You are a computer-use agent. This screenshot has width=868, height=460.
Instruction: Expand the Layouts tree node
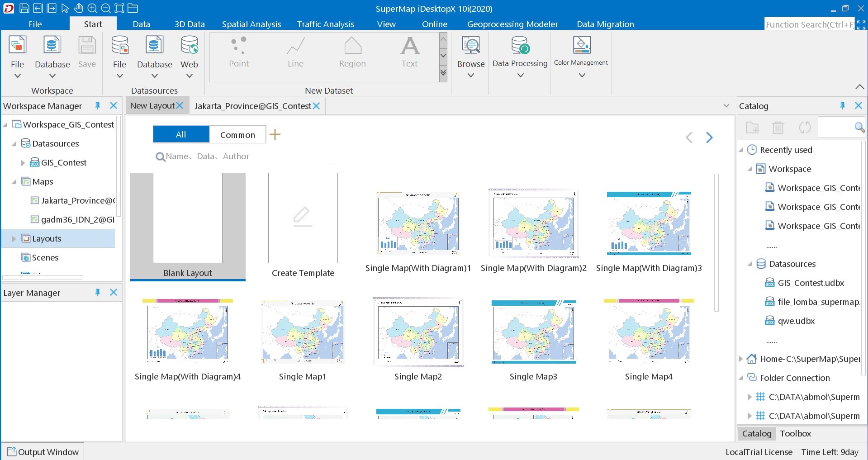click(x=14, y=239)
